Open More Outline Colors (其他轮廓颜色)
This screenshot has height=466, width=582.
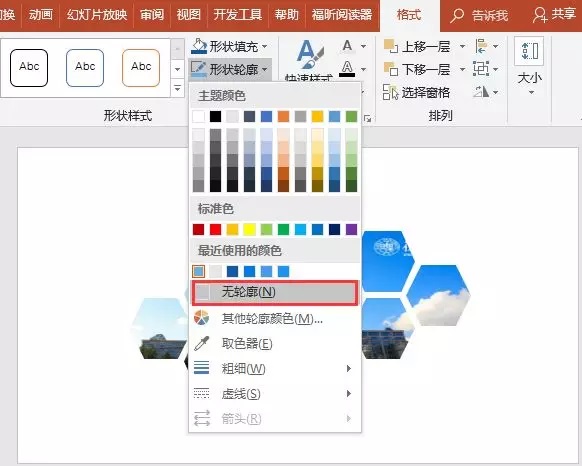(x=275, y=319)
